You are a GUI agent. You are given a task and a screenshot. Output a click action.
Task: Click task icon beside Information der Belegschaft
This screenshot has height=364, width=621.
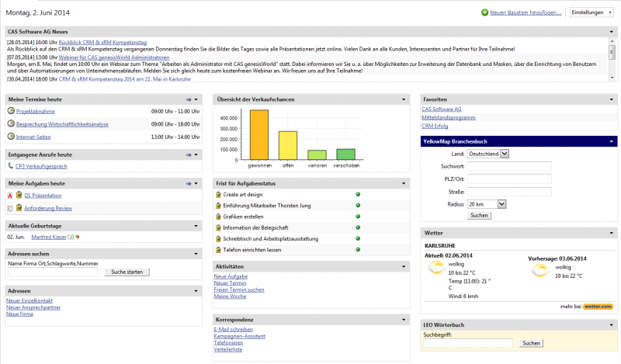click(218, 227)
